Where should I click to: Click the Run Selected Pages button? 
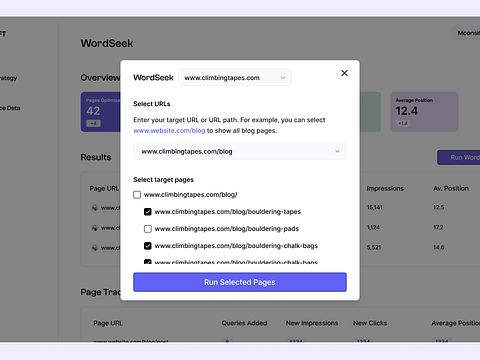[x=240, y=282]
